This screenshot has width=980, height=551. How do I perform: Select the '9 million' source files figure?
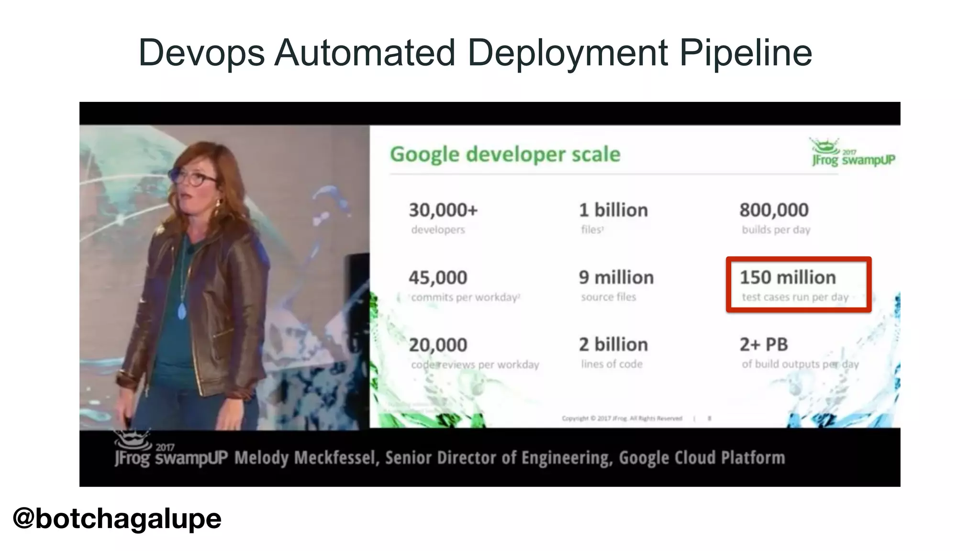(x=616, y=277)
